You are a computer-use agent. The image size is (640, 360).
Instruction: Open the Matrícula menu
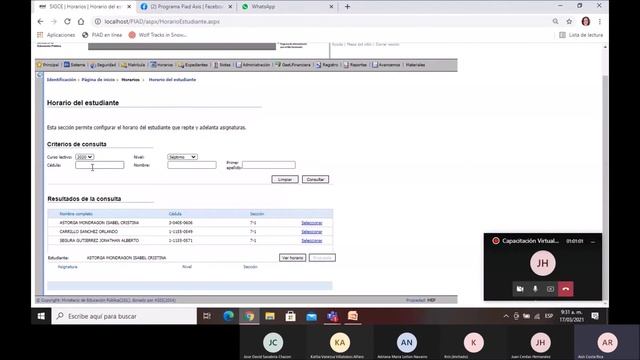(133, 65)
